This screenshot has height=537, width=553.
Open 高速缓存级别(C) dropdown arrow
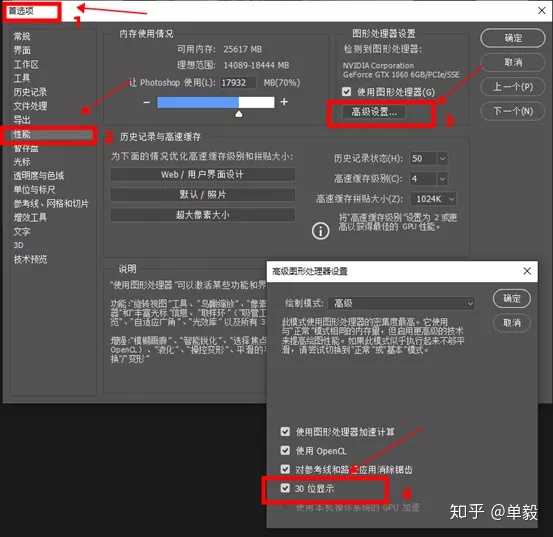[x=443, y=179]
